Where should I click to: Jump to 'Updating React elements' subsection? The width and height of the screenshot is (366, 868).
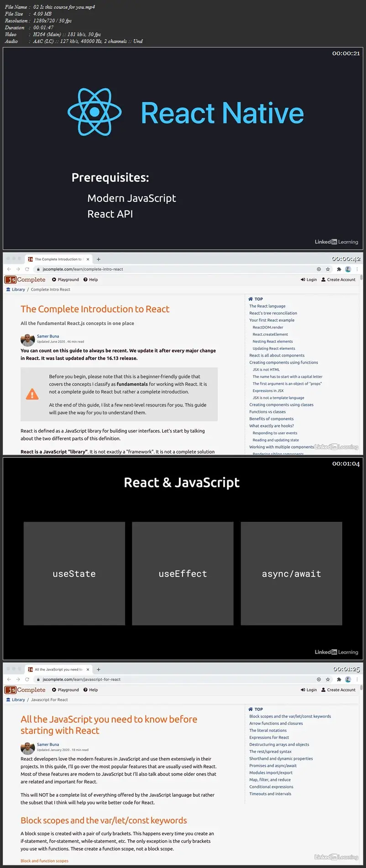[x=274, y=349]
